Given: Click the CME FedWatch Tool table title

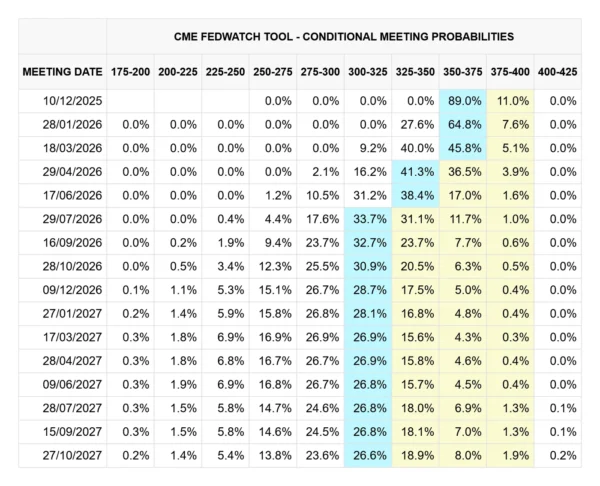Looking at the screenshot, I should pyautogui.click(x=341, y=36).
